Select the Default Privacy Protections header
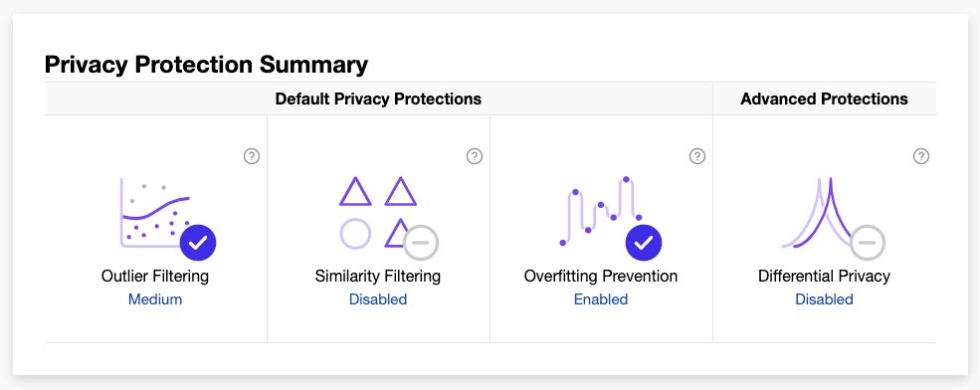Image resolution: width=980 pixels, height=390 pixels. click(x=378, y=98)
